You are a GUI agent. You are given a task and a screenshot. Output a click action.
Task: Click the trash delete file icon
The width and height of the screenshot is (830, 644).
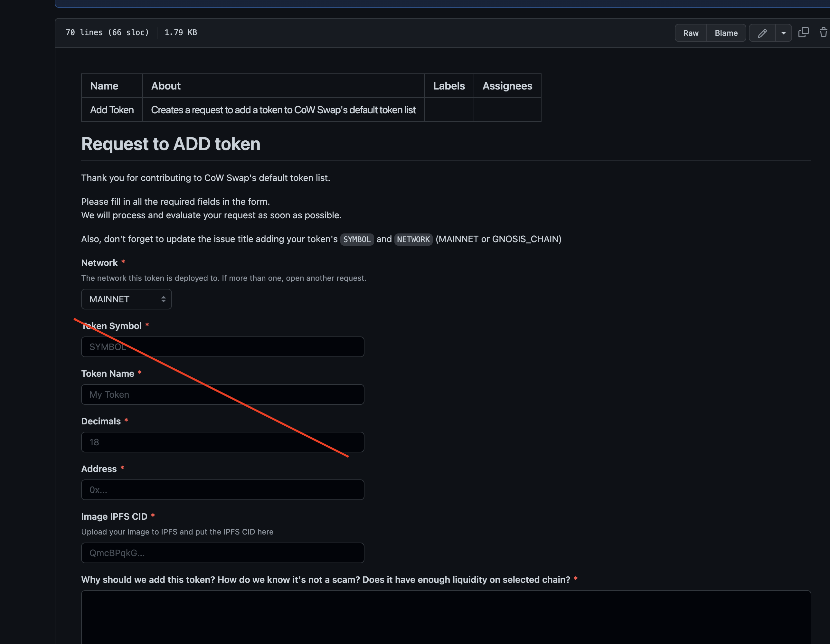823,33
